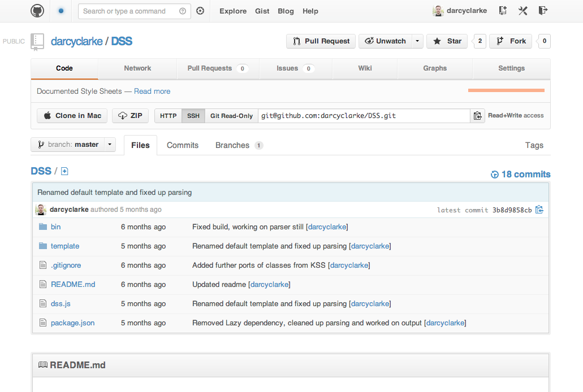Click the sign out icon
The image size is (583, 392).
(x=543, y=11)
